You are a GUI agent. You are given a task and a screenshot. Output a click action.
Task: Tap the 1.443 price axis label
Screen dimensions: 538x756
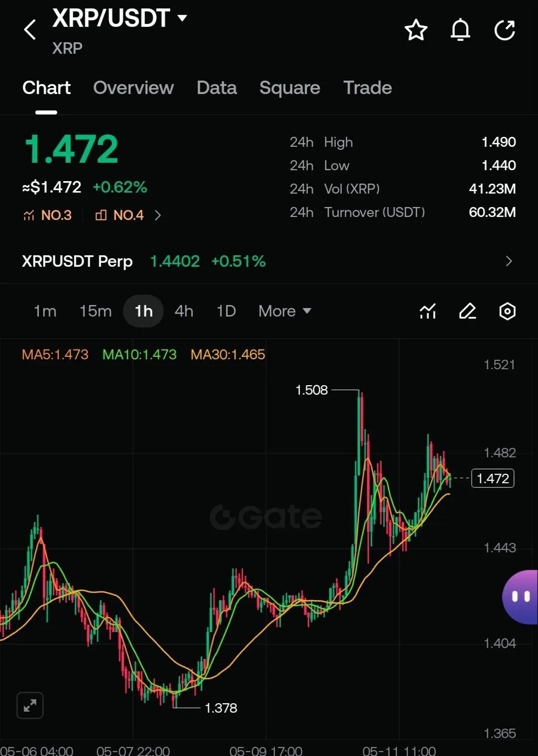point(500,548)
